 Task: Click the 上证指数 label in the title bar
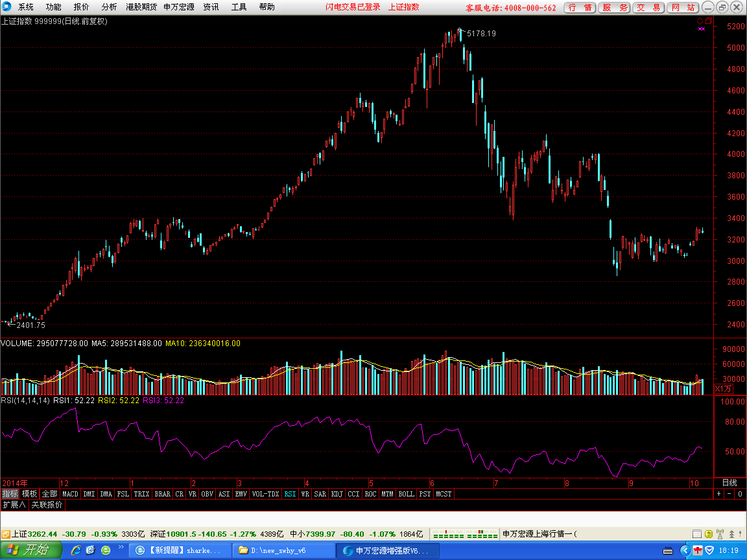click(403, 6)
